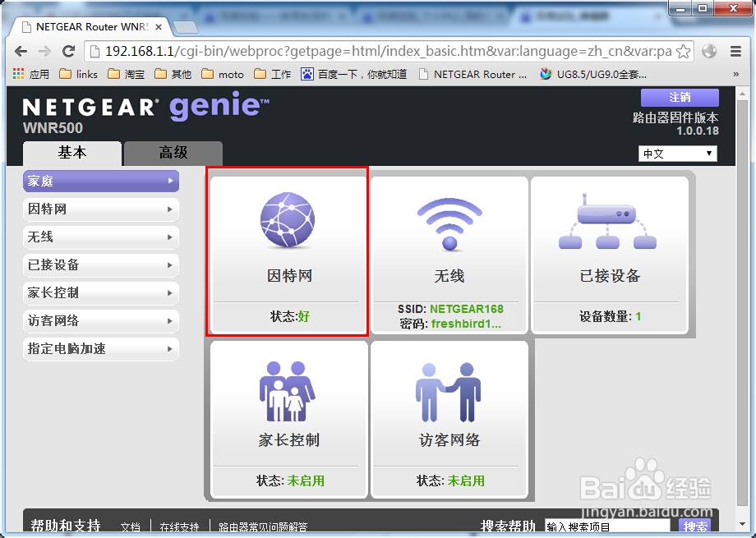
Task: Click the 注销 logout button
Action: (x=679, y=98)
